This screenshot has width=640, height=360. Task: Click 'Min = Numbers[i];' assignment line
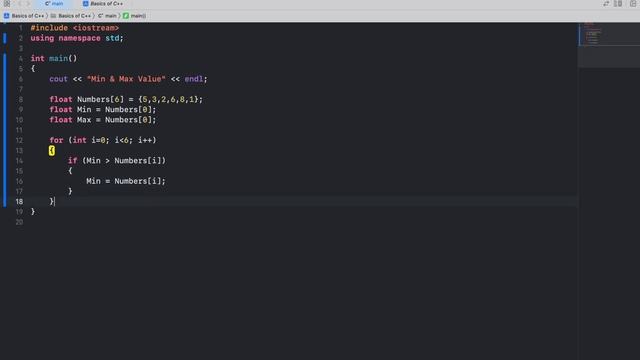click(126, 181)
